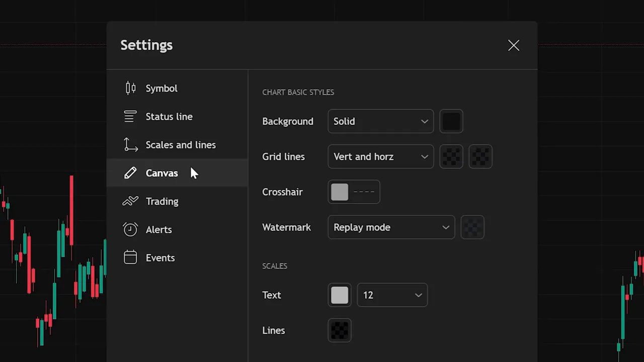Switch to the Trading settings section
Screen dimensions: 644x362
coord(162,201)
